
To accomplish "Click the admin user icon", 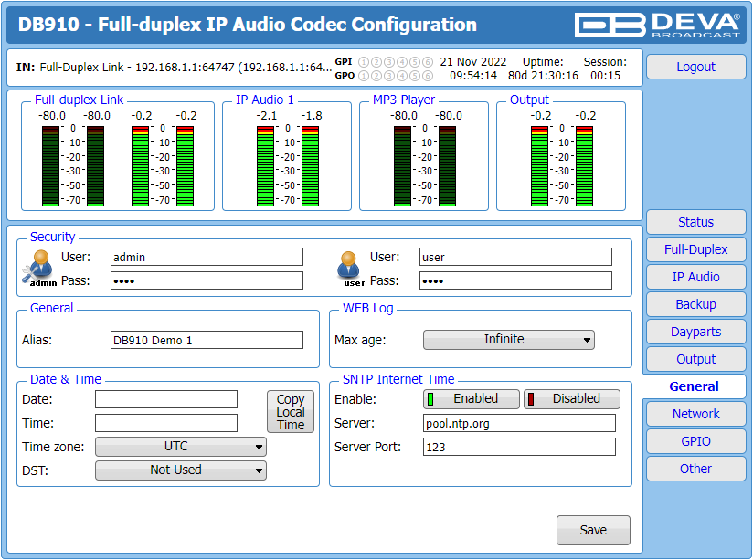I will (39, 268).
